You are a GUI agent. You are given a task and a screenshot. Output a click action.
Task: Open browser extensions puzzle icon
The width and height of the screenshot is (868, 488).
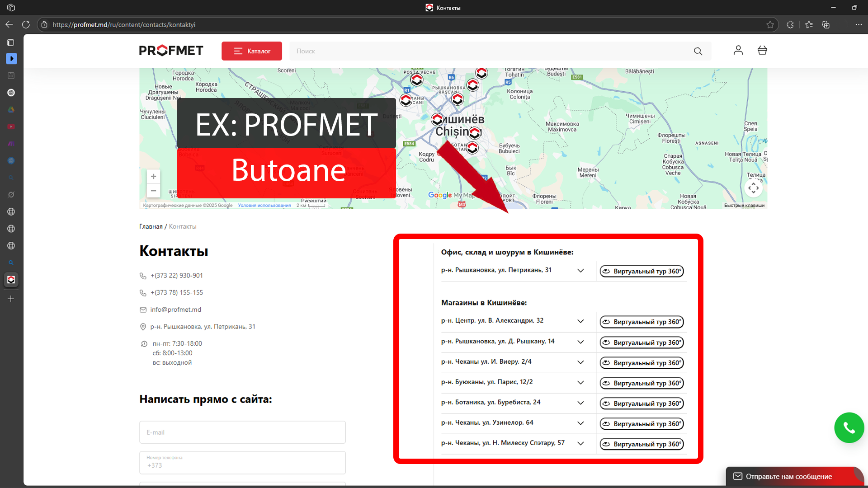(x=790, y=24)
